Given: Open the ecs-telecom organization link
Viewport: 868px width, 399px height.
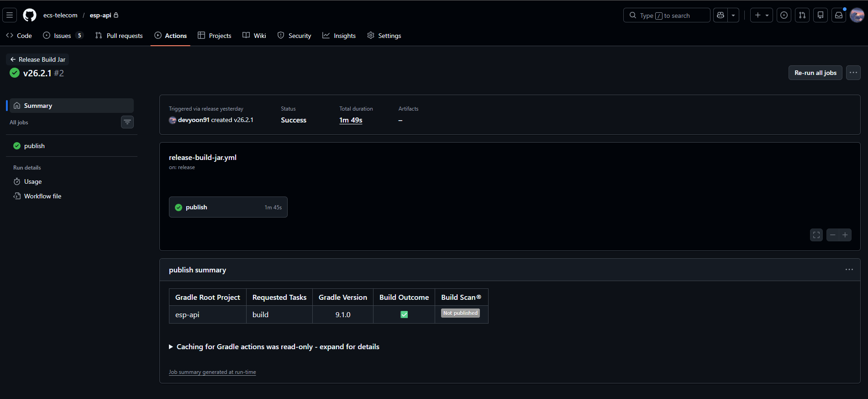Looking at the screenshot, I should [x=60, y=15].
